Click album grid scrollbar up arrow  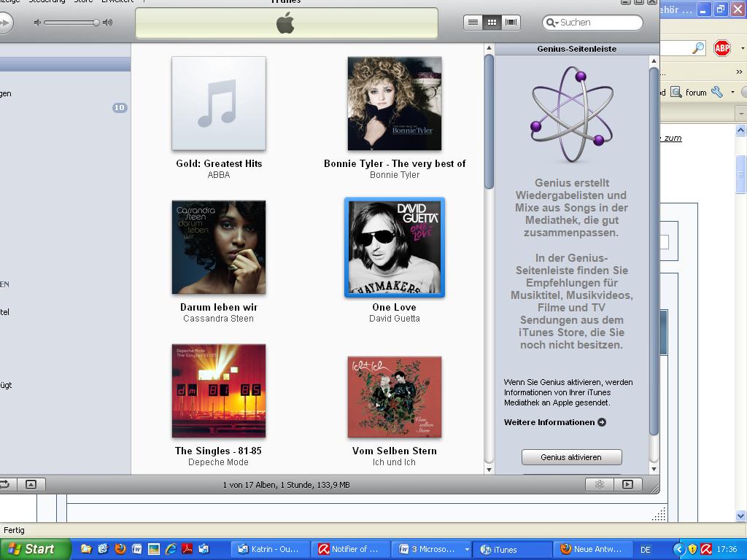pyautogui.click(x=488, y=49)
